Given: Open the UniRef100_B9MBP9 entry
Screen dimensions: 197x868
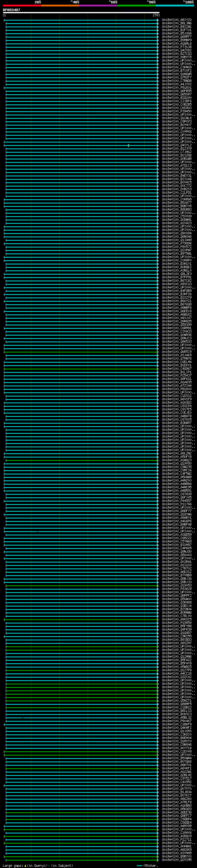Looking at the screenshot, I should point(177,40).
